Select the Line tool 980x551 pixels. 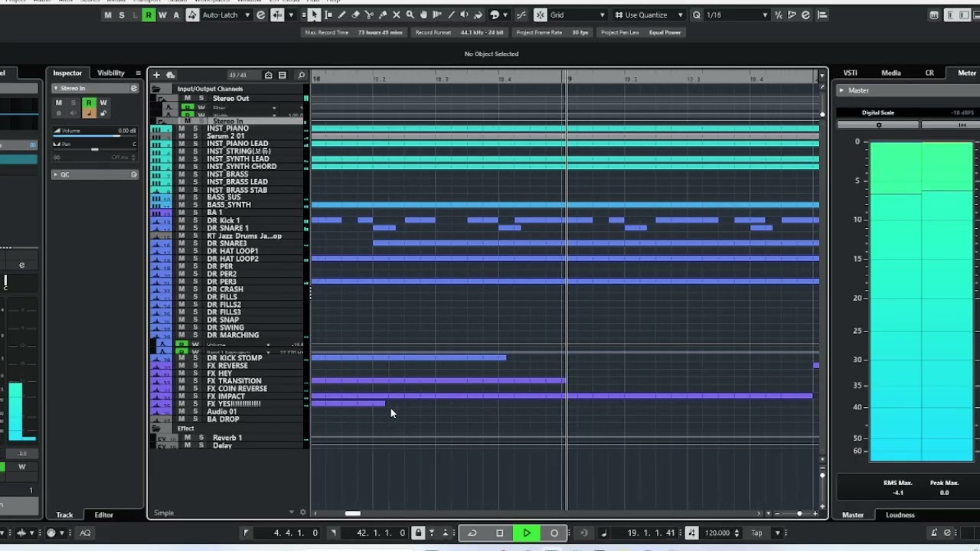pyautogui.click(x=451, y=15)
